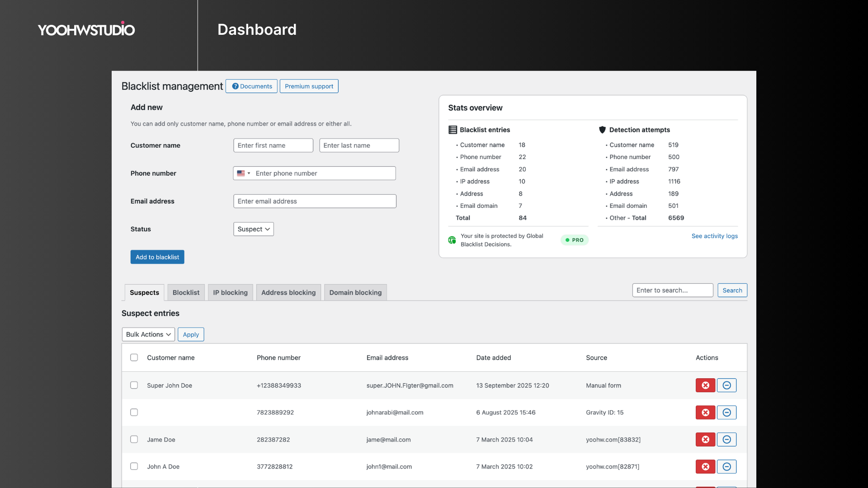
Task: Open the country flag selector for phone number
Action: tap(244, 173)
